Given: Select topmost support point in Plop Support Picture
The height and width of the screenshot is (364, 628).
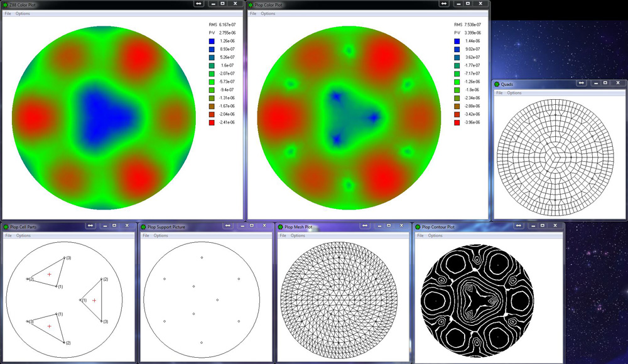Looking at the screenshot, I should tap(202, 257).
